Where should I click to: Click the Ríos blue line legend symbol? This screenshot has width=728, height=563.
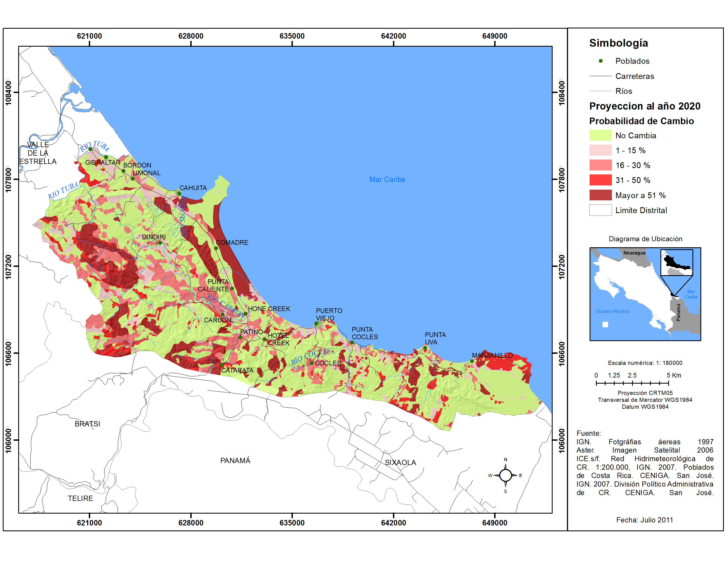(x=600, y=91)
